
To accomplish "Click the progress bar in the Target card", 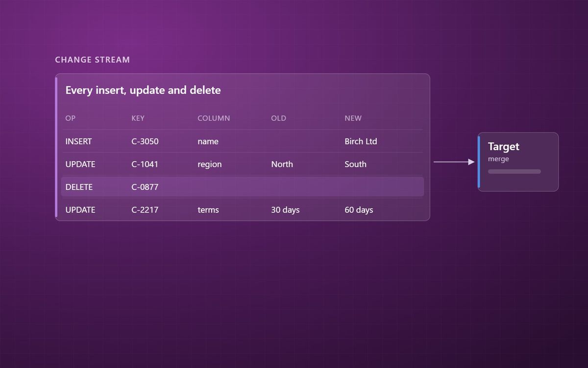I will pyautogui.click(x=514, y=171).
